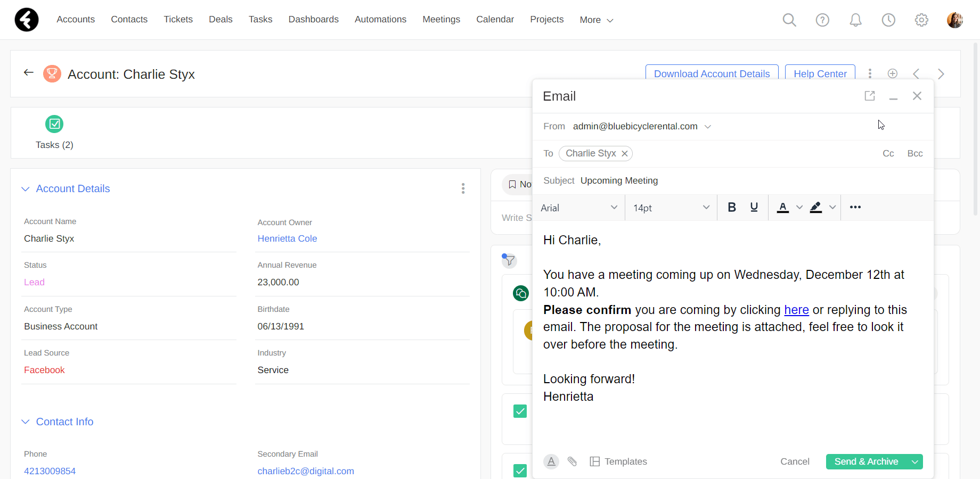The image size is (980, 479).
Task: Open the help question mark icon
Action: [822, 20]
